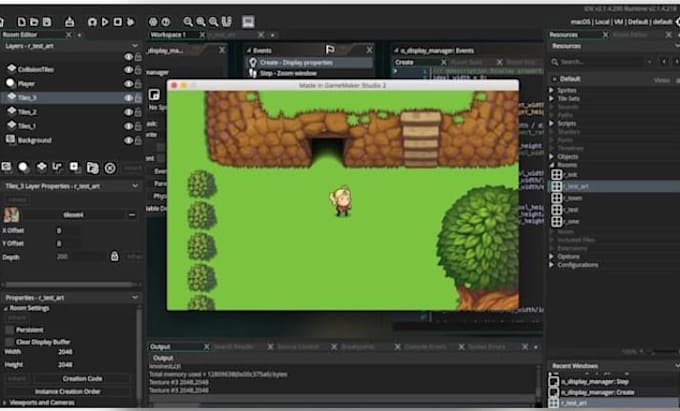Click Create New Path Layer icon
The image size is (680, 411).
click(57, 167)
